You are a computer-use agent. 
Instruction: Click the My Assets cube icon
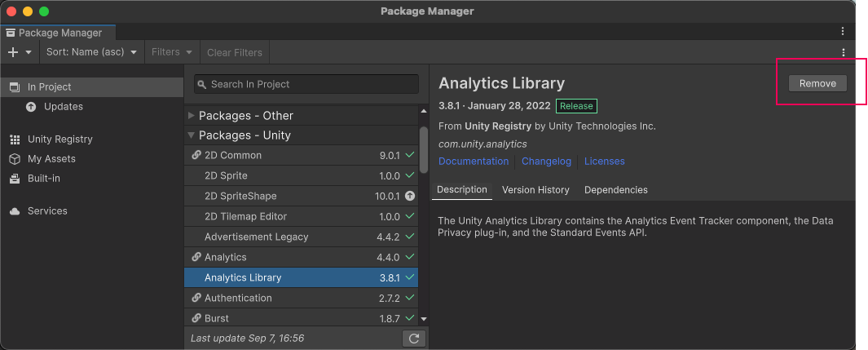point(15,159)
